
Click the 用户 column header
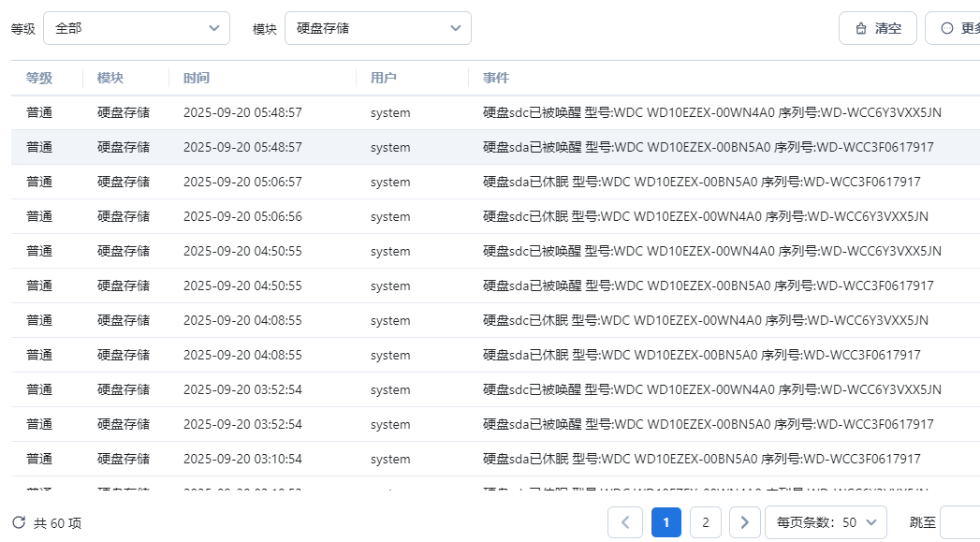[383, 78]
